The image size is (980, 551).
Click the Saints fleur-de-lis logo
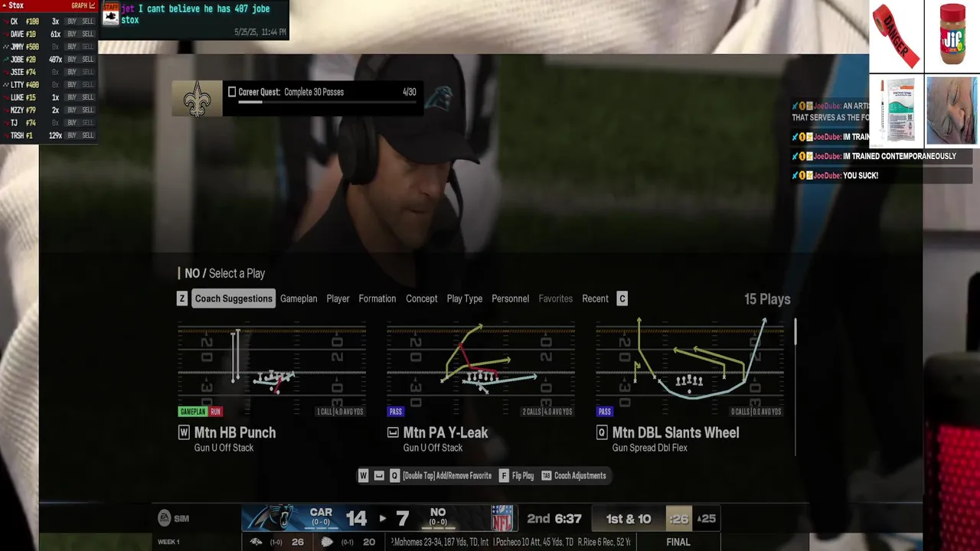pyautogui.click(x=197, y=99)
